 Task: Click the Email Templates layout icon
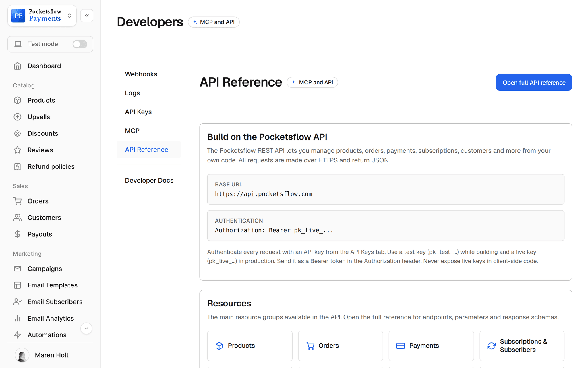18,285
